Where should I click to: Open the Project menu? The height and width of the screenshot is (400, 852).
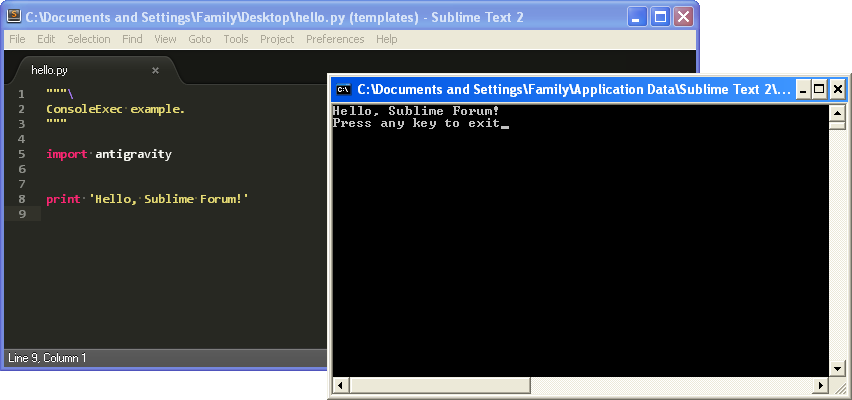click(277, 39)
